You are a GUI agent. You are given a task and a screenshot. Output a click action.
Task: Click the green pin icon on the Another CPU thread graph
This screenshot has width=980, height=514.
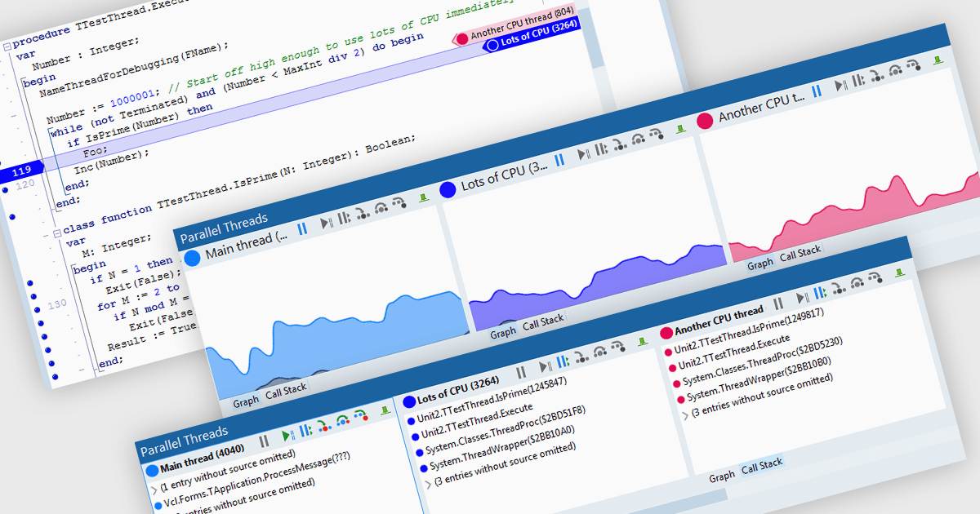938,61
